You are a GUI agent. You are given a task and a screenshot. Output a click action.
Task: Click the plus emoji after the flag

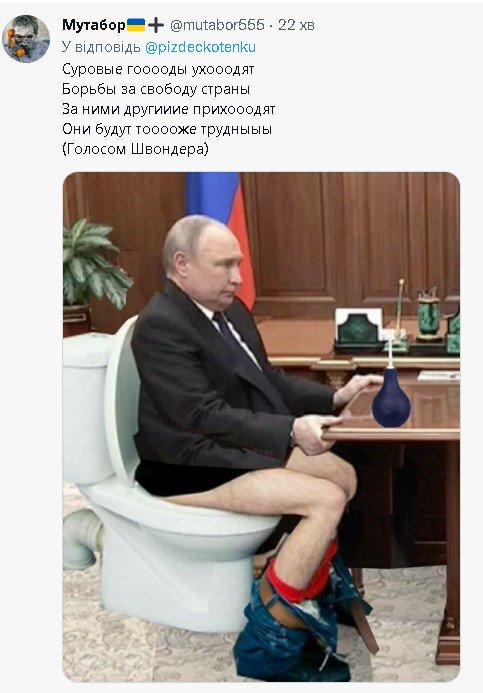click(x=156, y=25)
